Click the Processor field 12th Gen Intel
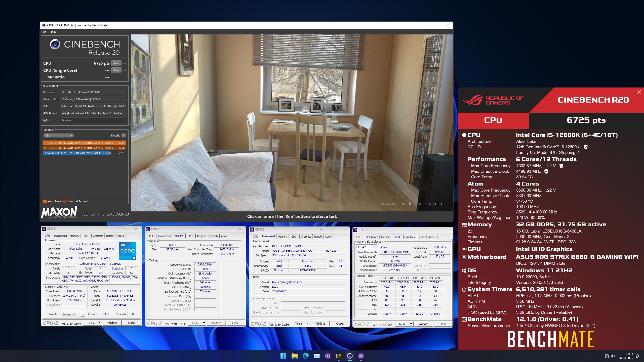644x362 pixels. [x=93, y=92]
